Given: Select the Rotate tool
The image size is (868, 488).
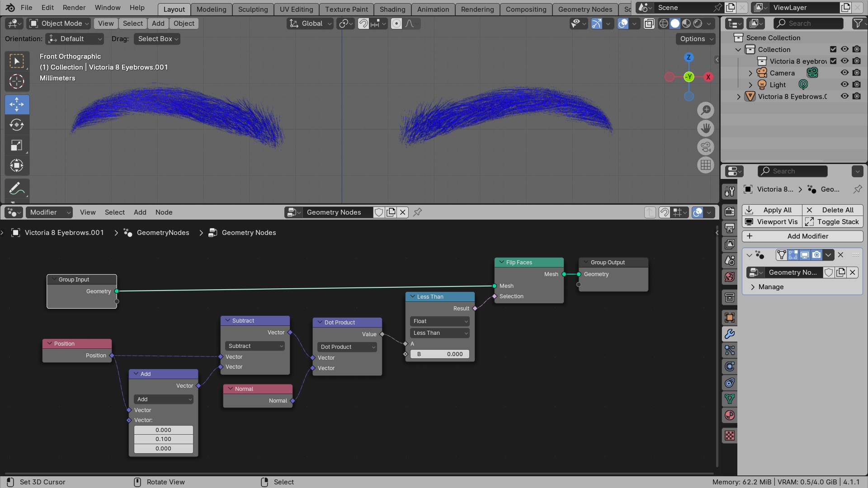Looking at the screenshot, I should pyautogui.click(x=17, y=125).
